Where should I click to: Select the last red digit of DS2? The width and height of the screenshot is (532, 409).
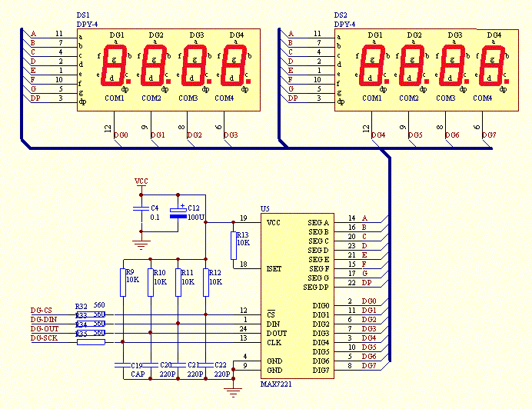tap(491, 65)
